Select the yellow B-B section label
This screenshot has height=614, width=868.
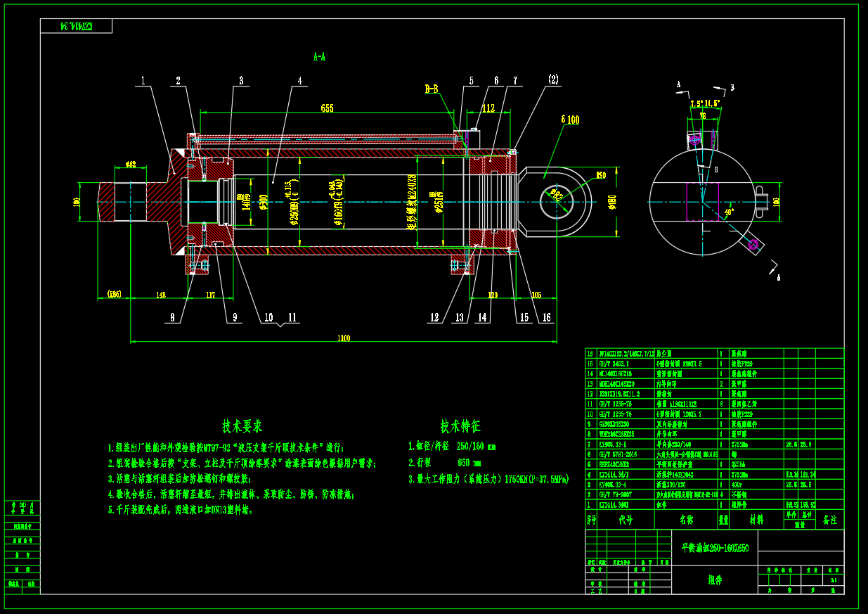click(432, 89)
